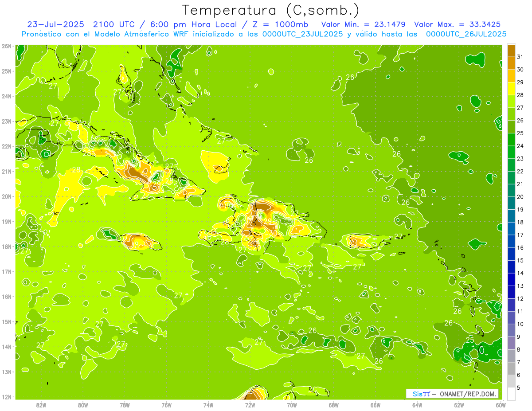Click the brown color bar segment above 31
Viewport: 532px width, 411px height.
click(x=511, y=51)
